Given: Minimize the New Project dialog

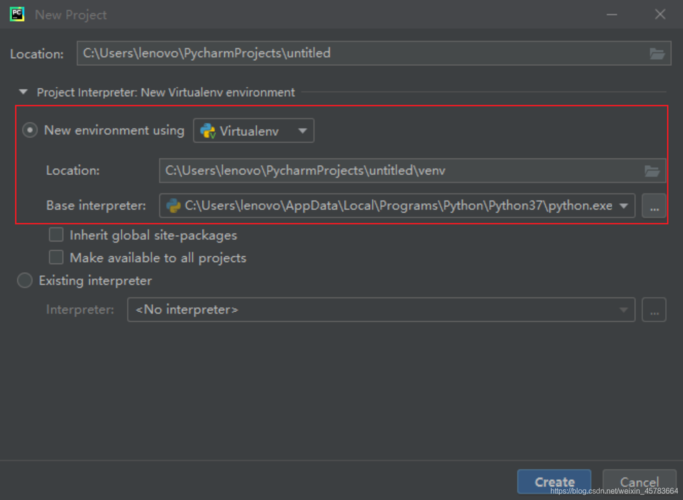Looking at the screenshot, I should tap(612, 14).
